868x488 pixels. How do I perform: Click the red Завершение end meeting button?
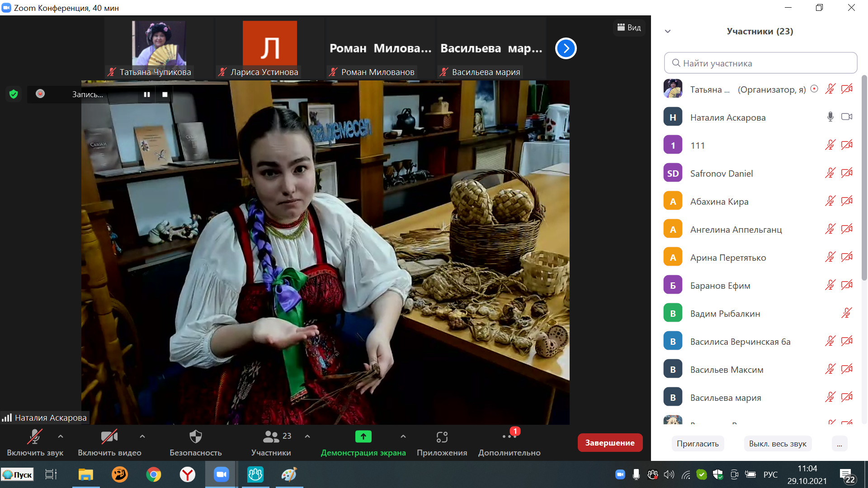(610, 443)
